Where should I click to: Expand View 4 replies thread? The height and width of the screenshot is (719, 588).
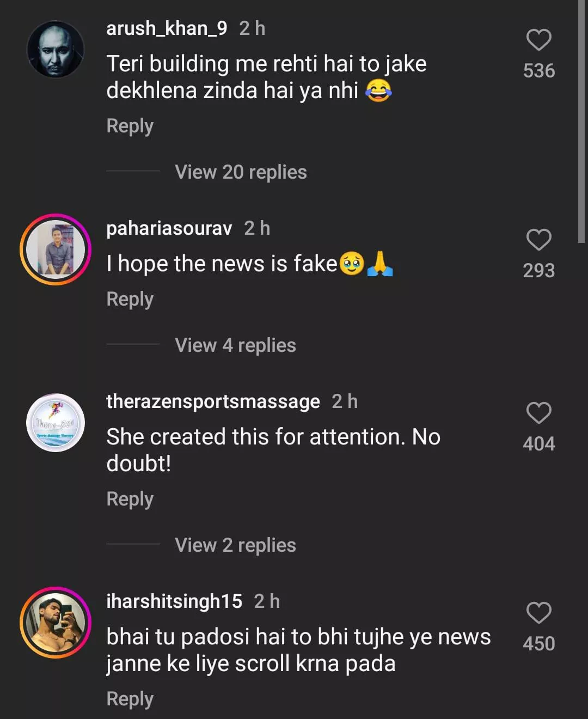point(235,345)
